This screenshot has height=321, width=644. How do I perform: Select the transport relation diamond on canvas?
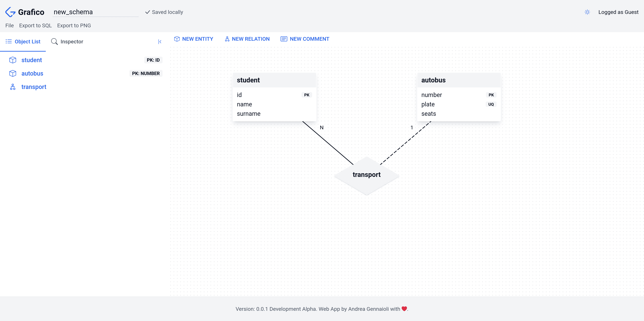click(x=366, y=175)
